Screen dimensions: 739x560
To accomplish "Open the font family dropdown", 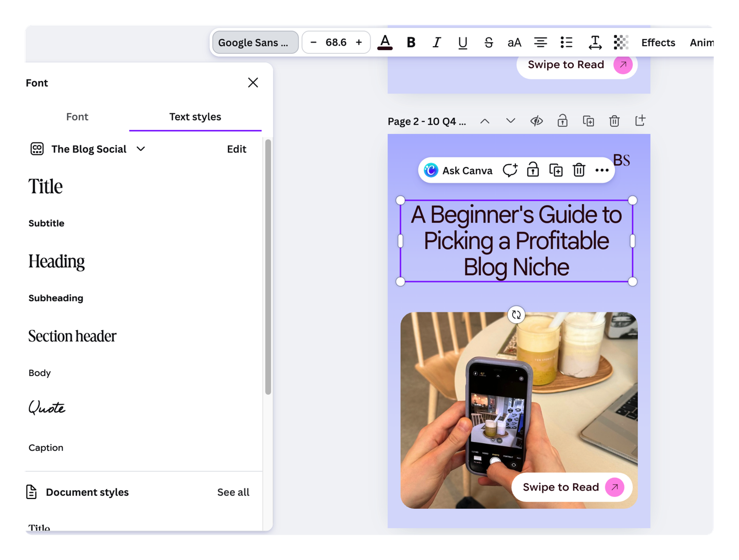I will (x=255, y=43).
